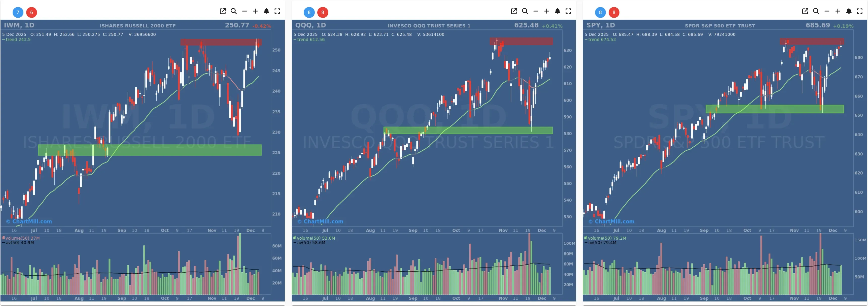Zoom in the QQQ chart
The image size is (868, 306).
[x=546, y=11]
